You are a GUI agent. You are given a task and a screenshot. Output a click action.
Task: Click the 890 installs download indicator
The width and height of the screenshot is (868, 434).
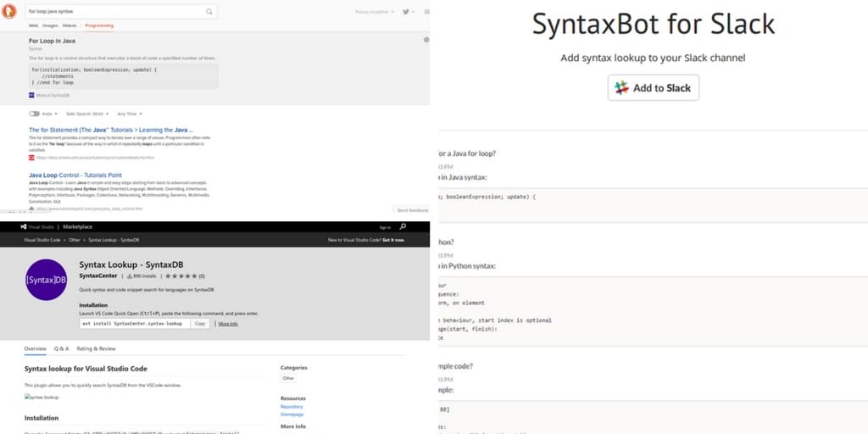point(142,275)
